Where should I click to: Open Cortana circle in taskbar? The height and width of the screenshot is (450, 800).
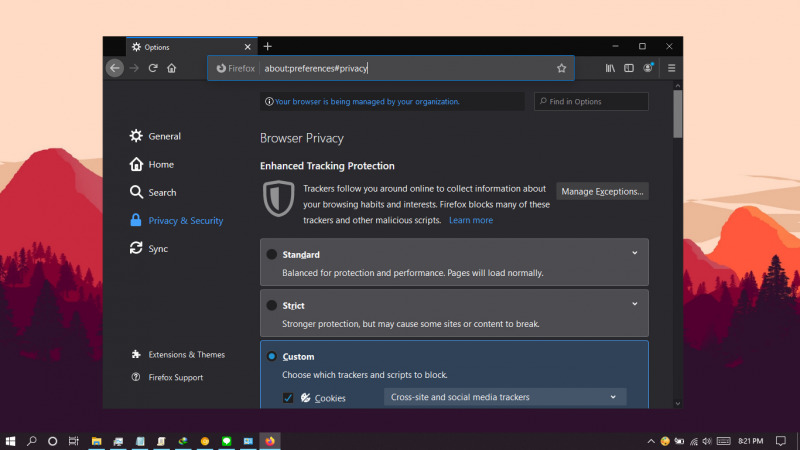[x=53, y=441]
